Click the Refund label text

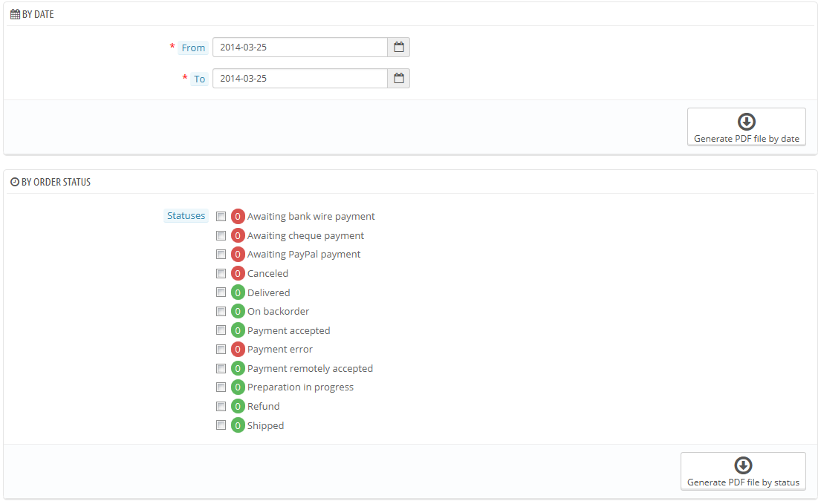tap(263, 406)
